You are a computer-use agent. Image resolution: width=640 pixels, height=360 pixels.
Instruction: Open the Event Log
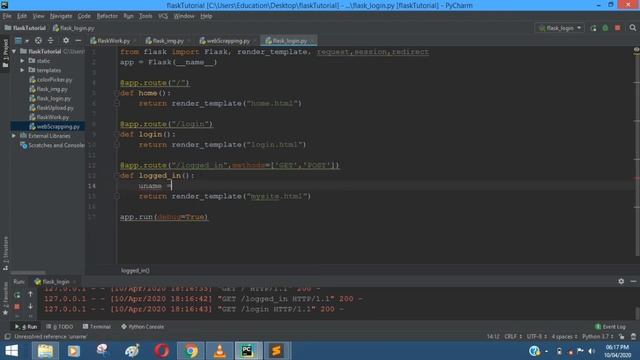(610, 327)
